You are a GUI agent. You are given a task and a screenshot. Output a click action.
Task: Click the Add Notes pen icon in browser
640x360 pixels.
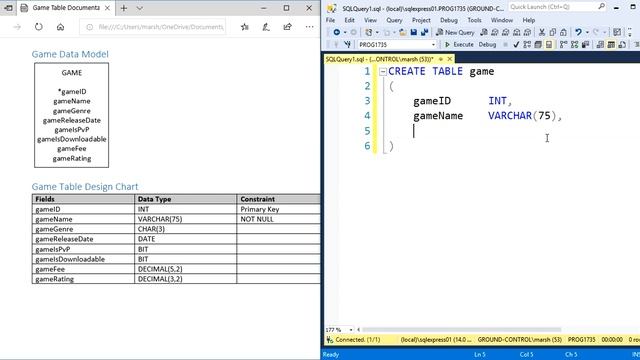[266, 27]
